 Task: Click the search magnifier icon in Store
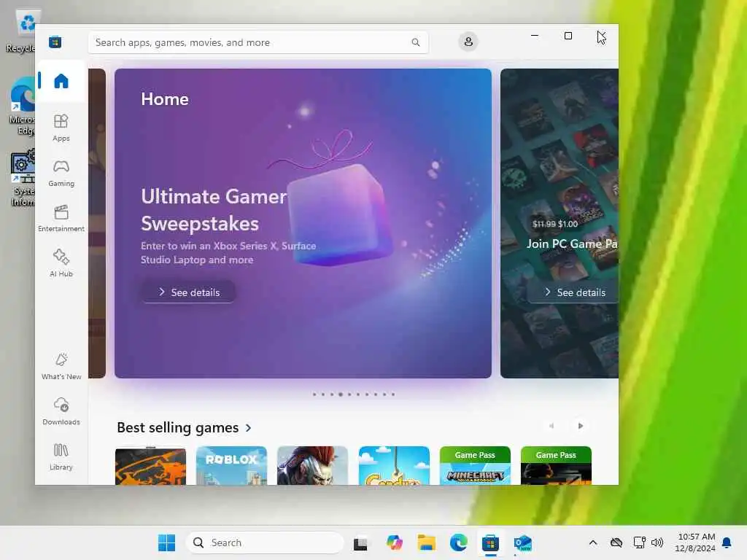(x=415, y=42)
